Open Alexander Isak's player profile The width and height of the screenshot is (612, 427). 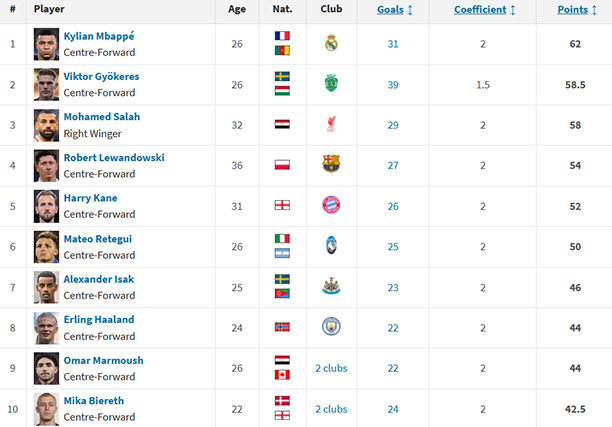(x=98, y=280)
